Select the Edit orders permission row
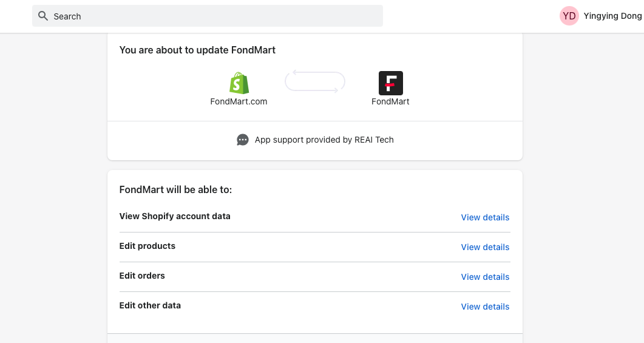Image resolution: width=644 pixels, height=343 pixels. (x=142, y=276)
